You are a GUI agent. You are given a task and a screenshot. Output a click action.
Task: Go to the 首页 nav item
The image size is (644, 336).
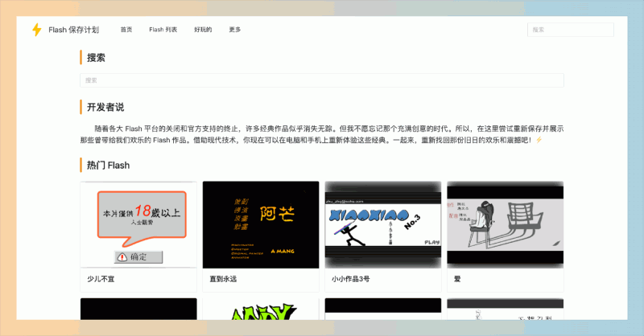click(x=126, y=30)
